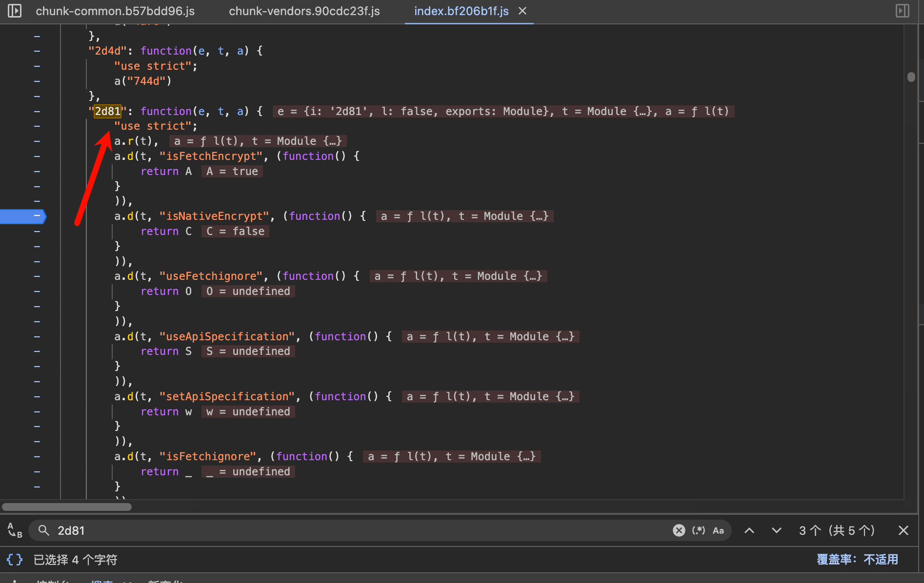Screen dimensions: 924x583
Task: Click the search result count 3 个 (共 5 个)
Action: [x=837, y=530]
